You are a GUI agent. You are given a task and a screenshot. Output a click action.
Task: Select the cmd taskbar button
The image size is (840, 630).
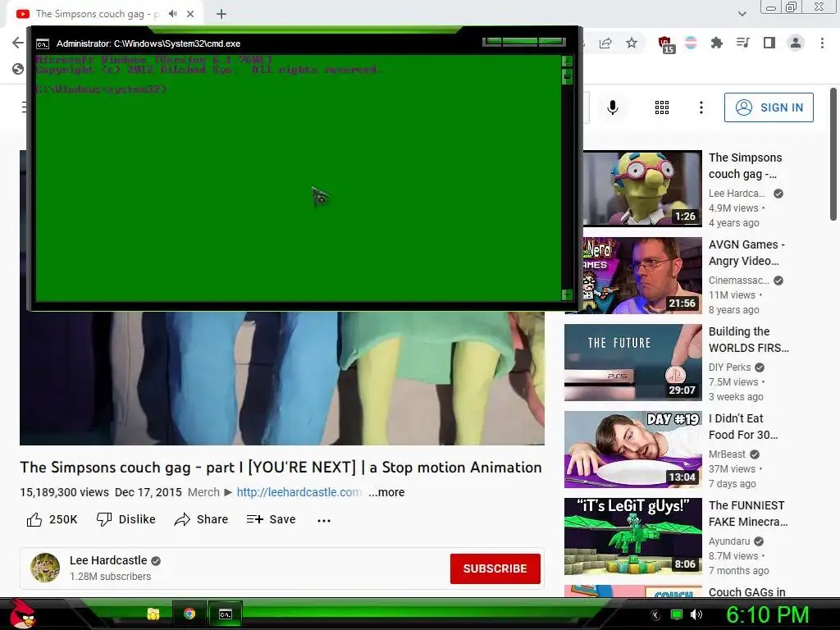coord(226,614)
